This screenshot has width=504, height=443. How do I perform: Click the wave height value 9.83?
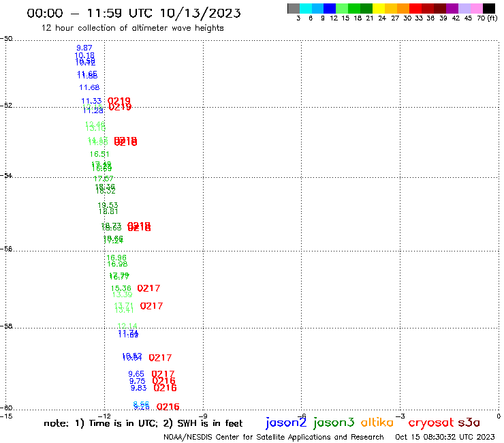tap(138, 388)
